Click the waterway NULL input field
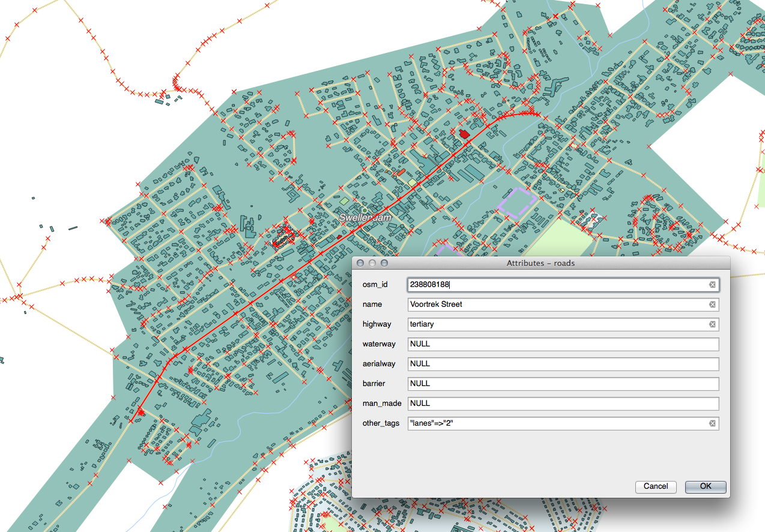The image size is (765, 532). click(x=563, y=344)
